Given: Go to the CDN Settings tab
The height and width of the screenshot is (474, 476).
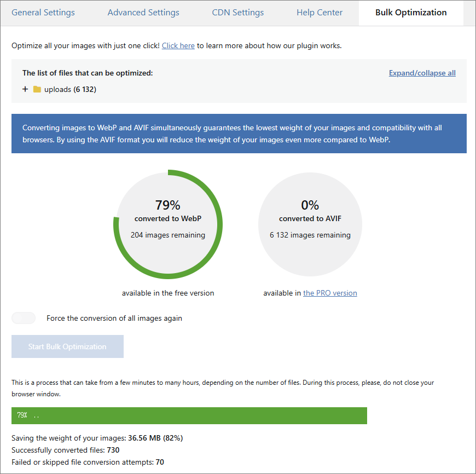Looking at the screenshot, I should coord(237,13).
